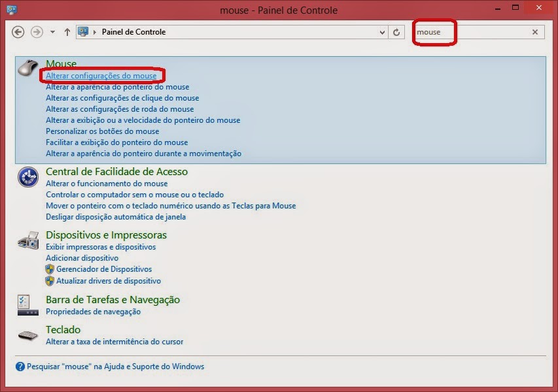
Task: Open the Mouse heading
Action: [61, 63]
